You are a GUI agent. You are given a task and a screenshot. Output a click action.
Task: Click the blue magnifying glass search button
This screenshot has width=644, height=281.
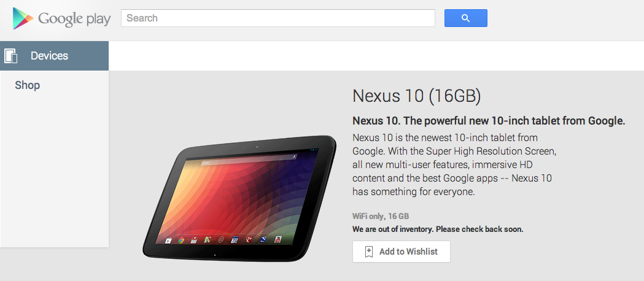point(466,18)
